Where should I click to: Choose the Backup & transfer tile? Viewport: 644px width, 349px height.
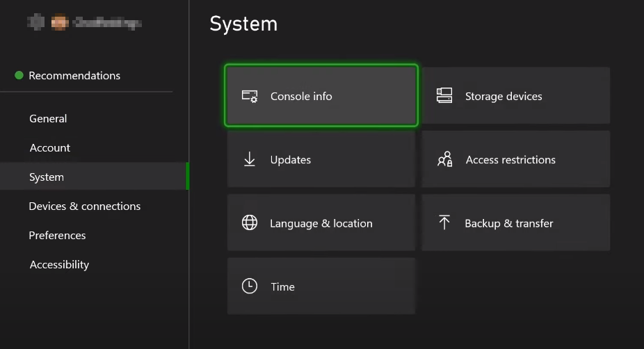click(x=516, y=223)
